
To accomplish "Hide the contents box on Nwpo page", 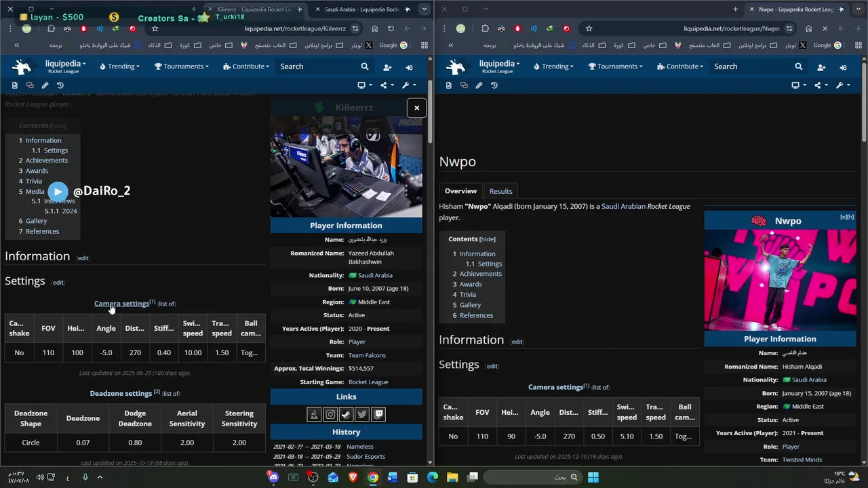I will pyautogui.click(x=488, y=239).
